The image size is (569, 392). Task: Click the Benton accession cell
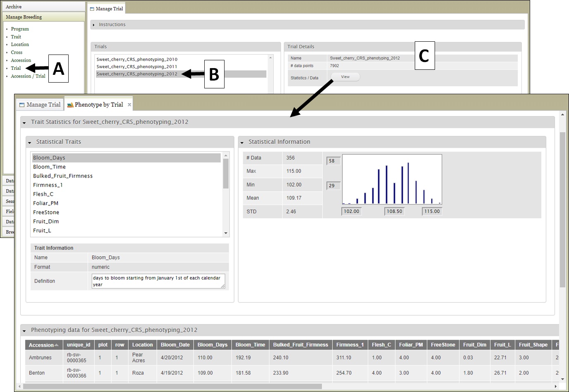[44, 373]
